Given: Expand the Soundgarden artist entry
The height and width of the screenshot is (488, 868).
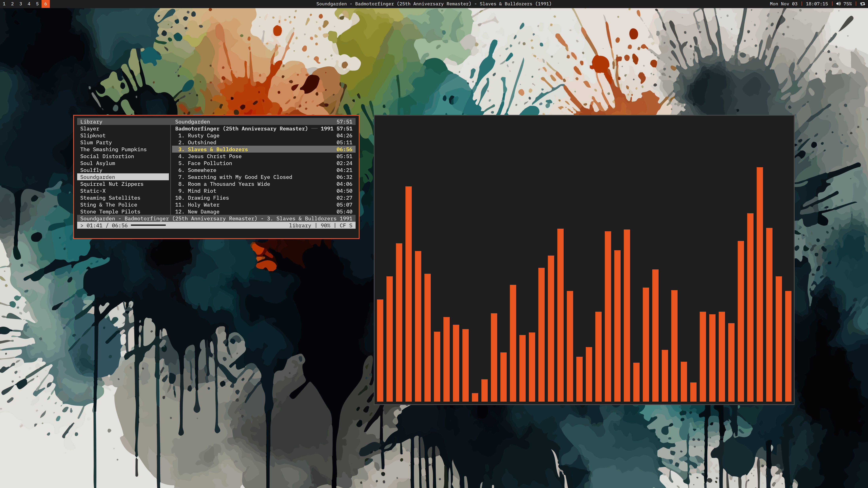Looking at the screenshot, I should 97,177.
